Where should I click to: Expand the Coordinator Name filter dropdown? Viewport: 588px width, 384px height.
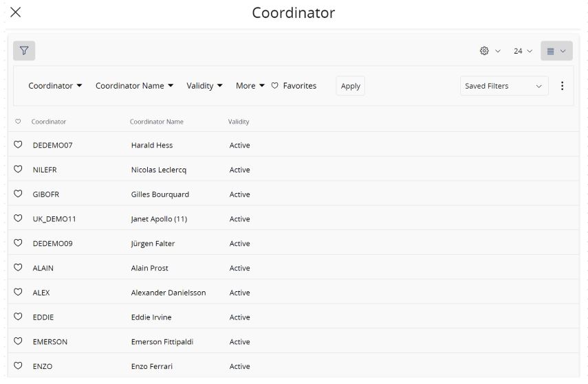(x=134, y=86)
